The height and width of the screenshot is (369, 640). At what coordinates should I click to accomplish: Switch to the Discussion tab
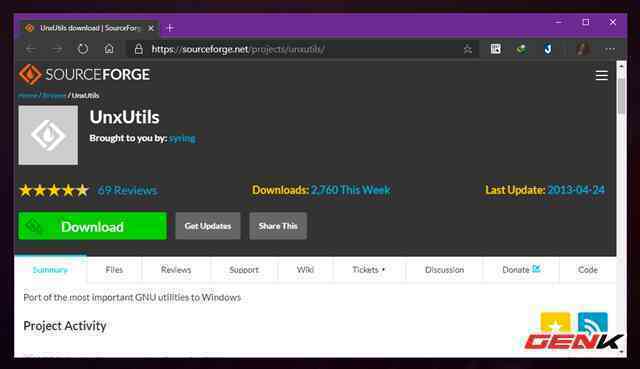pyautogui.click(x=444, y=270)
